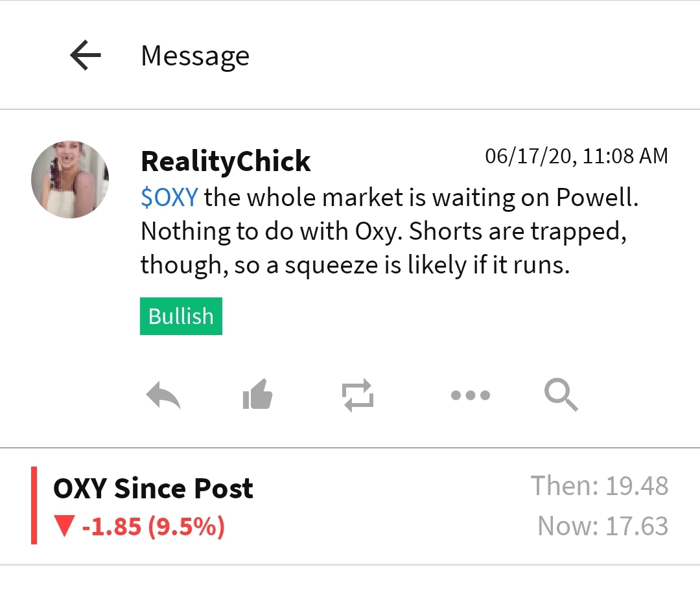Tap the magnifying glass search icon
This screenshot has height=602, width=700.
click(561, 395)
